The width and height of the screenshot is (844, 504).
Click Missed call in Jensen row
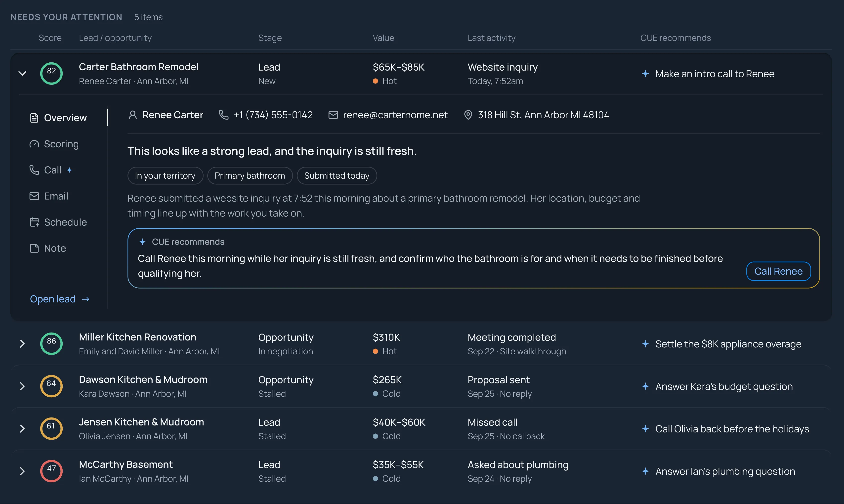point(493,422)
